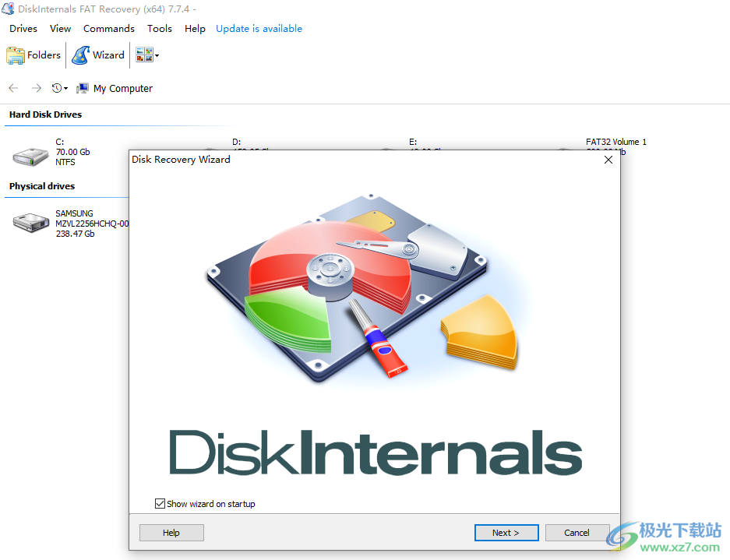This screenshot has width=730, height=560.
Task: Go back using the left arrow
Action: [x=13, y=88]
